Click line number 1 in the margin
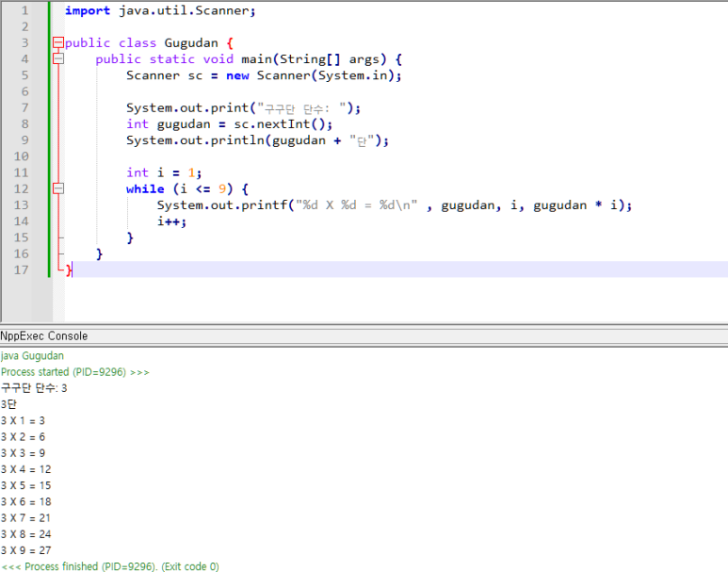The height and width of the screenshot is (572, 728). (24, 10)
